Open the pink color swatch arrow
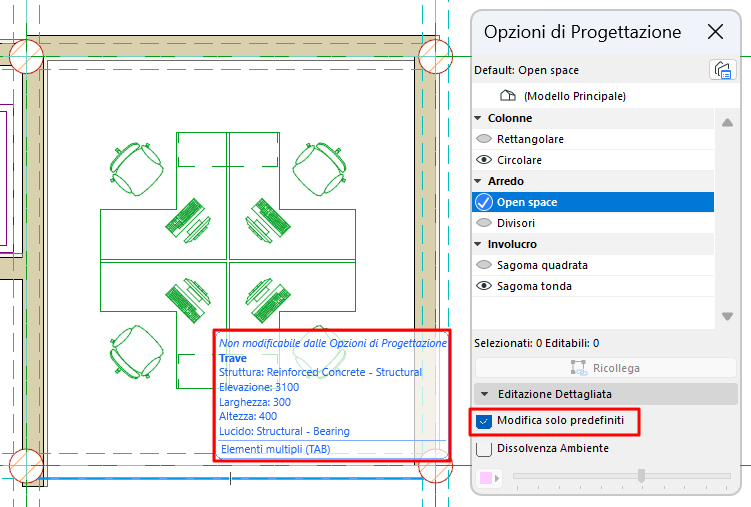Screen dimensions: 751x507 click(497, 478)
